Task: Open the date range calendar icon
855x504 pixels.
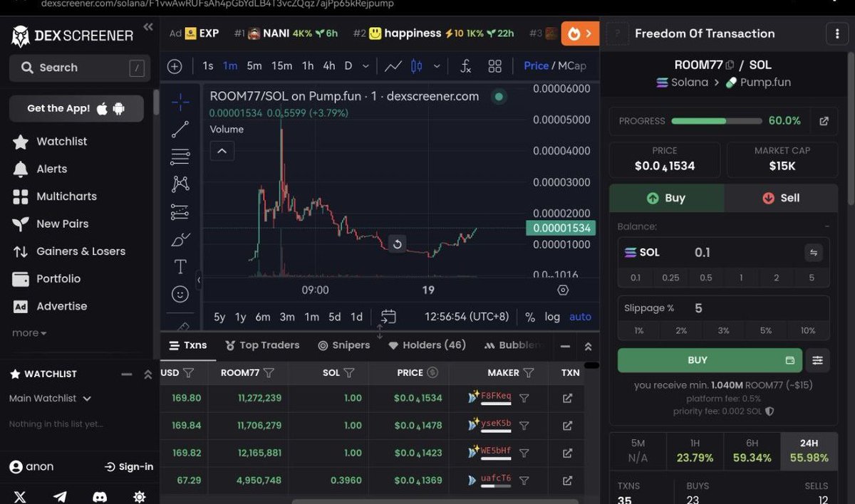Action: (388, 317)
